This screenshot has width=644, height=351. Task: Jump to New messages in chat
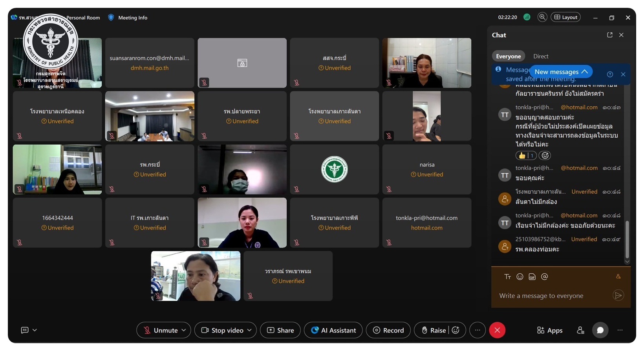point(561,72)
